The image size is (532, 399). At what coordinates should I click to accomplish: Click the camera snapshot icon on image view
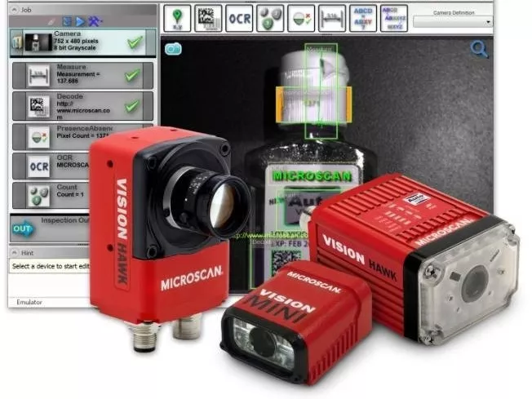173,49
